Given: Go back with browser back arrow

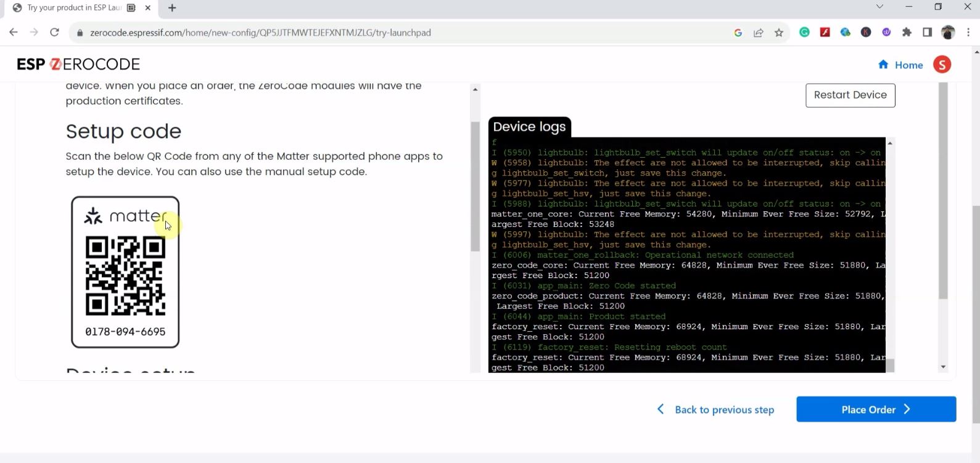Looking at the screenshot, I should [14, 33].
